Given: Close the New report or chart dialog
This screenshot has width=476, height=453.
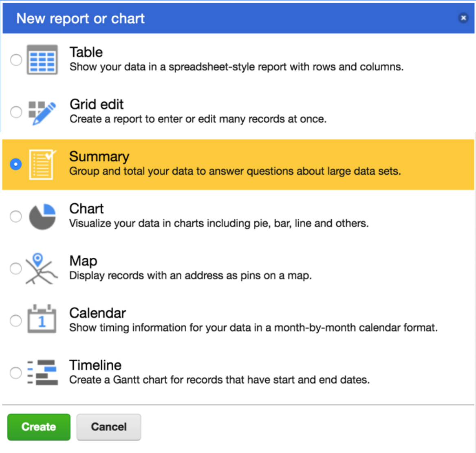Looking at the screenshot, I should [463, 18].
